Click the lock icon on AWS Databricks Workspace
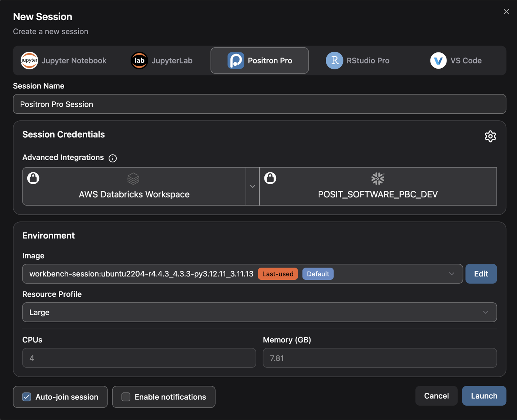This screenshot has width=517, height=420. click(33, 178)
